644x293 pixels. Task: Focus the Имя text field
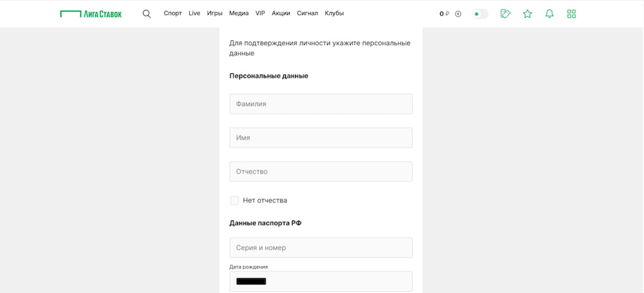point(321,137)
